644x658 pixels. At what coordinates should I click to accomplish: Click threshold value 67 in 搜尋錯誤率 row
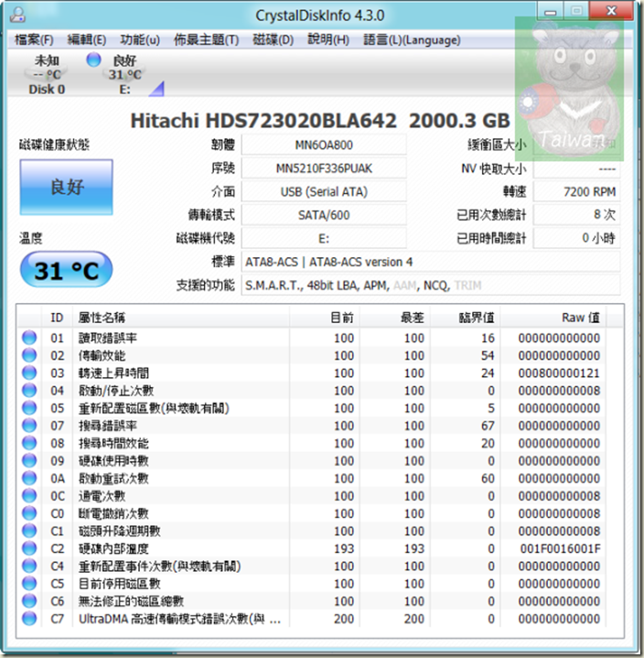click(488, 426)
